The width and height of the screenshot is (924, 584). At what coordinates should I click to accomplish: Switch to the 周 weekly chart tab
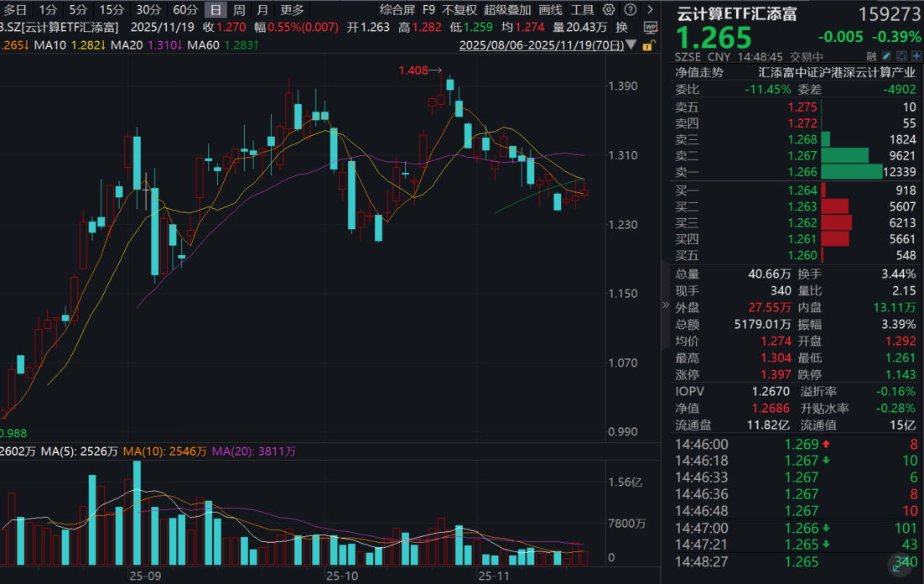[x=239, y=10]
